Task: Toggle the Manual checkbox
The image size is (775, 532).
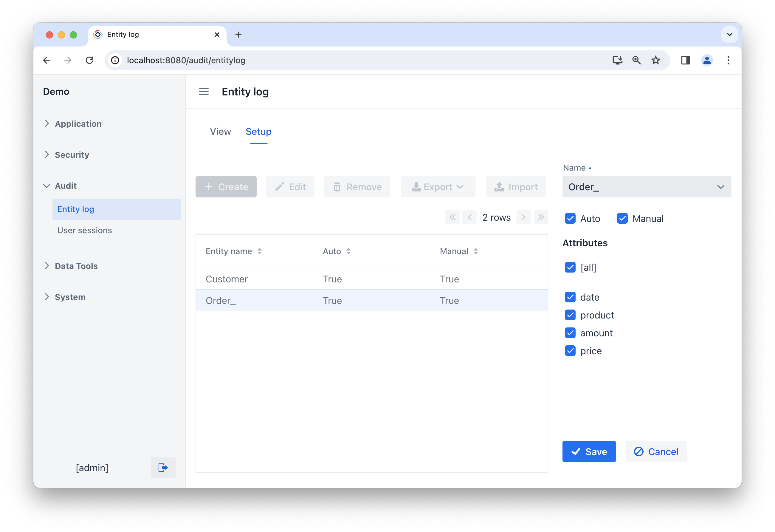Action: coord(622,219)
